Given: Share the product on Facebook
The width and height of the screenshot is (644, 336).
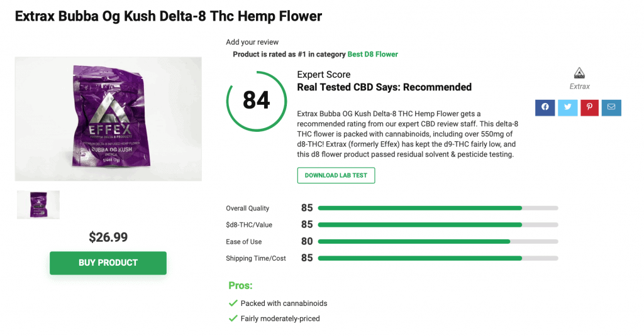Looking at the screenshot, I should pyautogui.click(x=545, y=107).
